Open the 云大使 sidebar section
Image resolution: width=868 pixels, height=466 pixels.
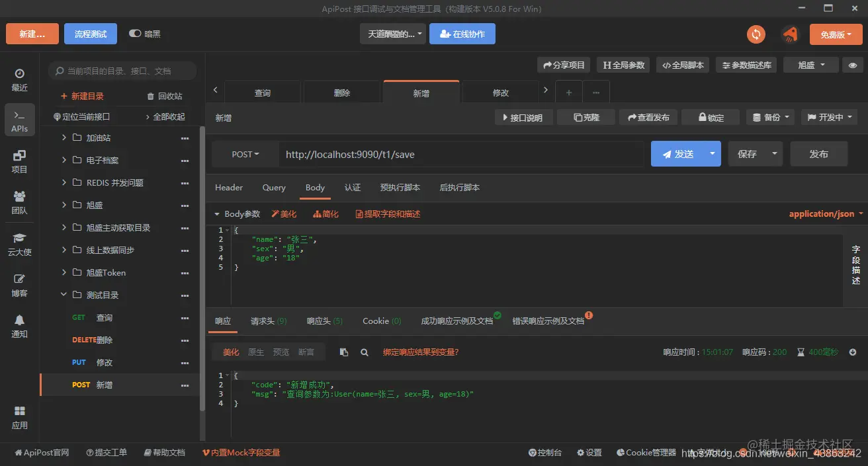(19, 245)
